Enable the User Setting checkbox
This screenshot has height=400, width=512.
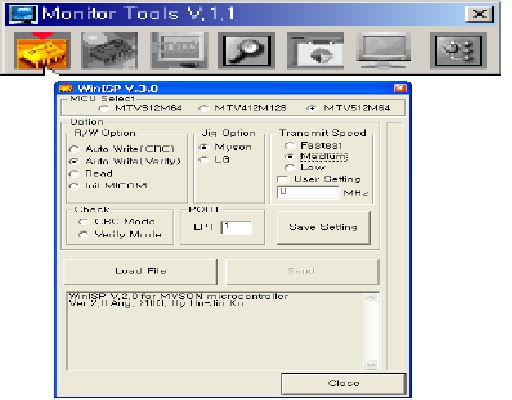(282, 179)
